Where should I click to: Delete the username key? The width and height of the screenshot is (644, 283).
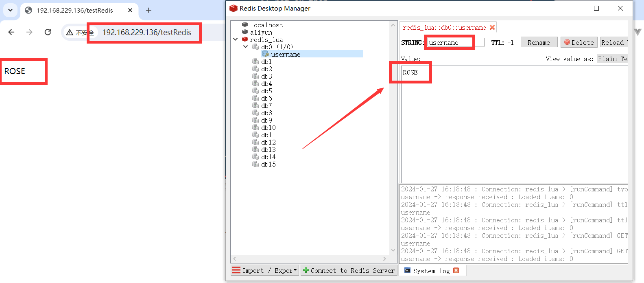click(x=579, y=42)
